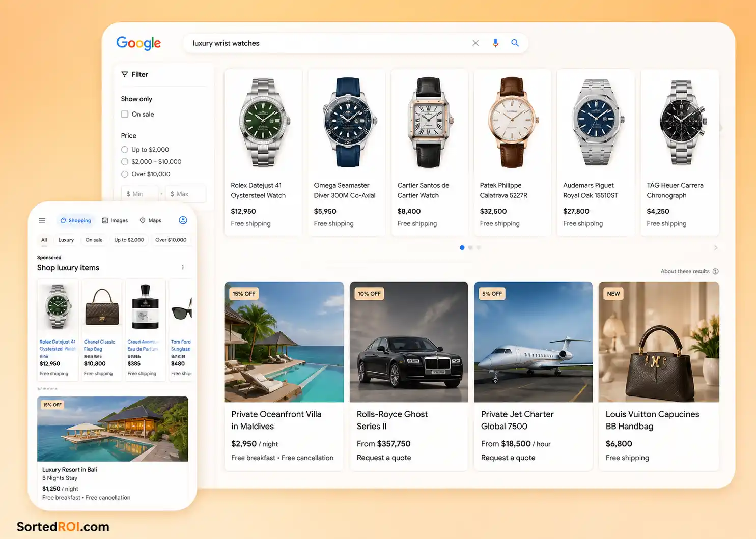This screenshot has width=756, height=539.
Task: Click the $32,500 Patek Philippe price
Action: click(493, 211)
